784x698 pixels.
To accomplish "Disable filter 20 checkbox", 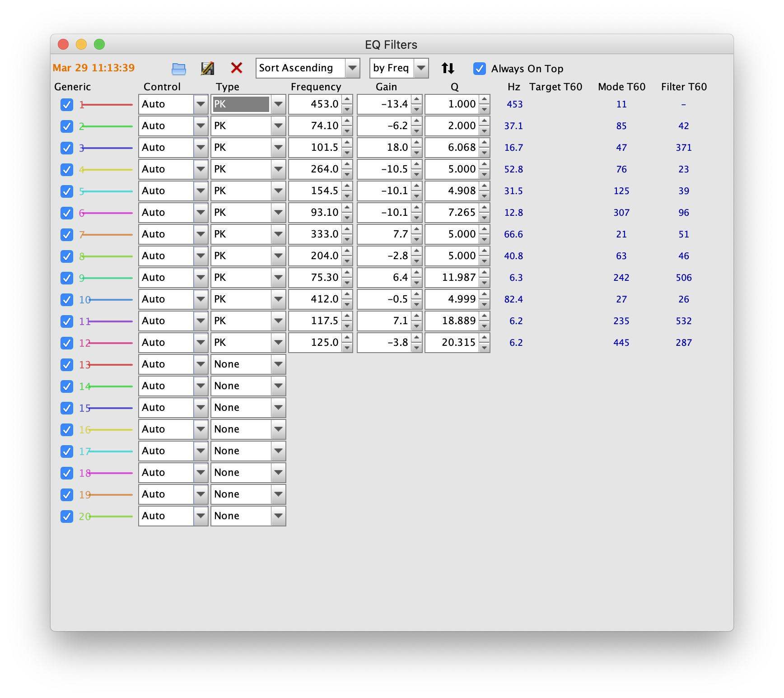I will [x=67, y=517].
